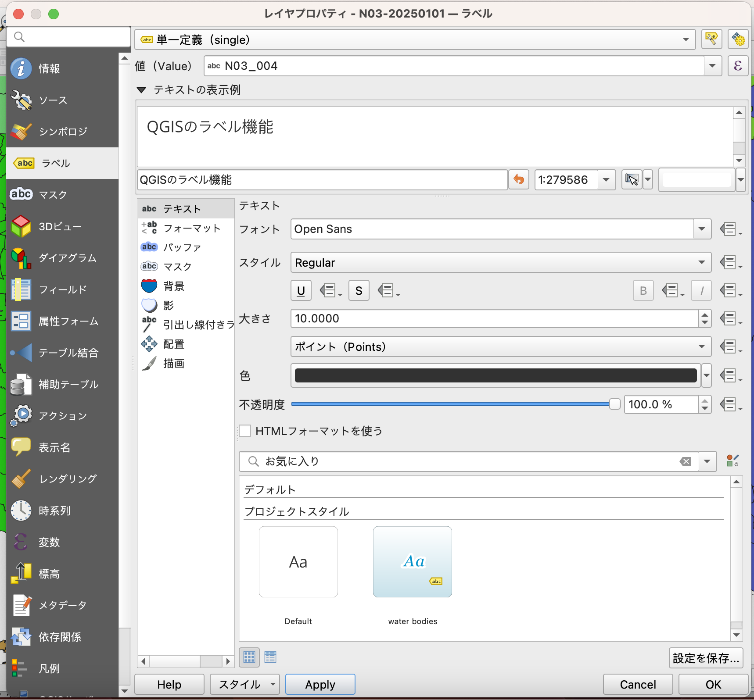This screenshot has height=700, width=754.
Task: Select the バッファ settings tab
Action: coord(182,247)
